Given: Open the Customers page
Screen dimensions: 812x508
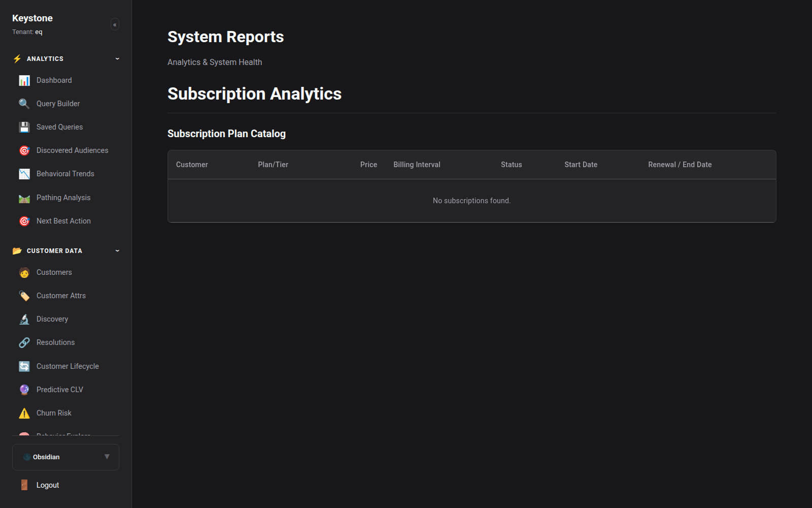Looking at the screenshot, I should point(54,272).
